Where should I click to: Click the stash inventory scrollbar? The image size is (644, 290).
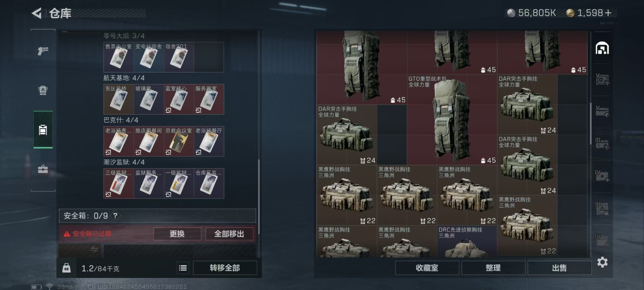tap(591, 124)
